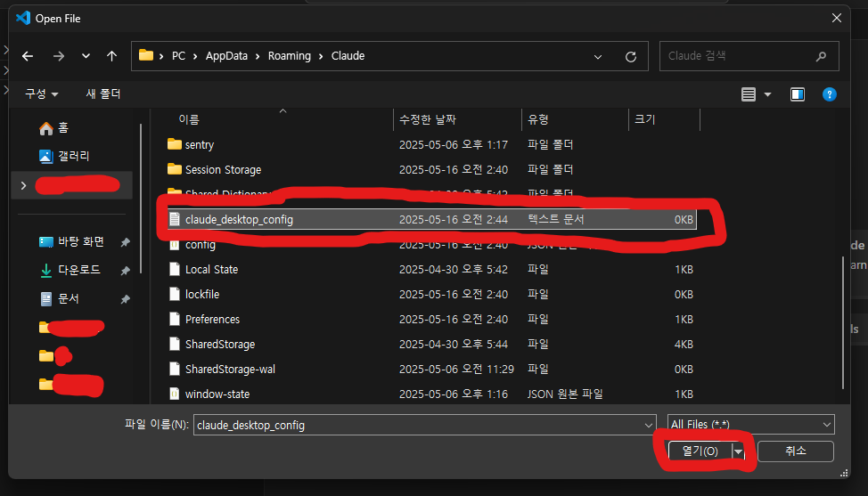Screen dimensions: 868x496
Task: Create a new folder with 새 폴더
Action: point(103,94)
